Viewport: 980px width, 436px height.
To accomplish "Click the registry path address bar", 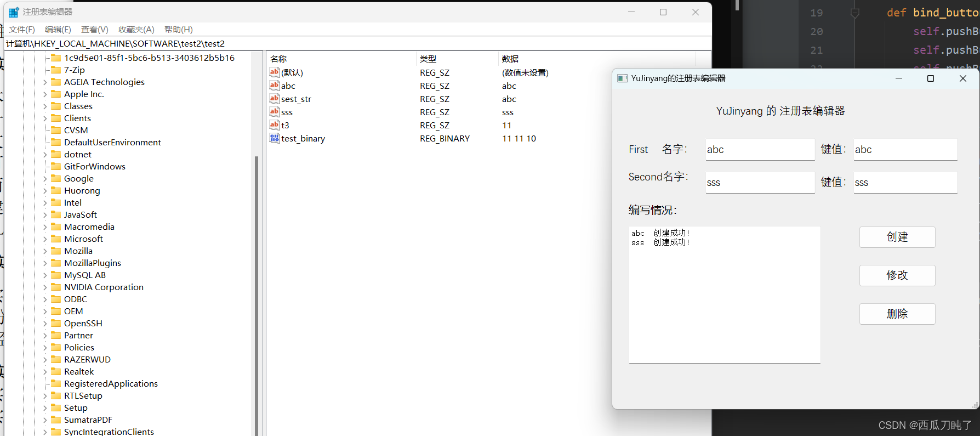I will click(358, 43).
